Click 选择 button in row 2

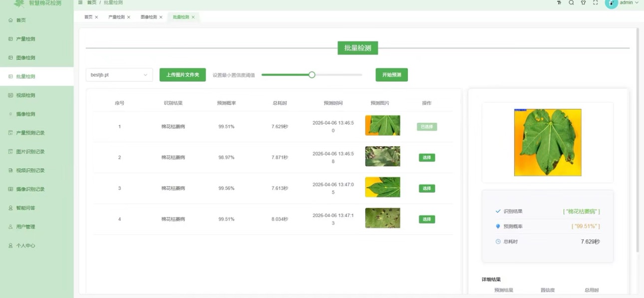click(427, 158)
